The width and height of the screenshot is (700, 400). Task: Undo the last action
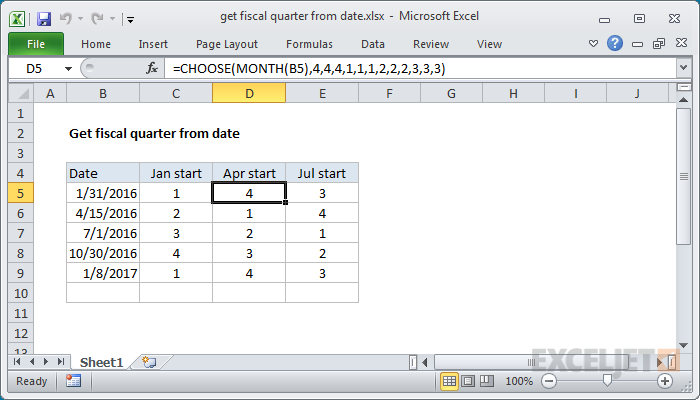tap(66, 18)
